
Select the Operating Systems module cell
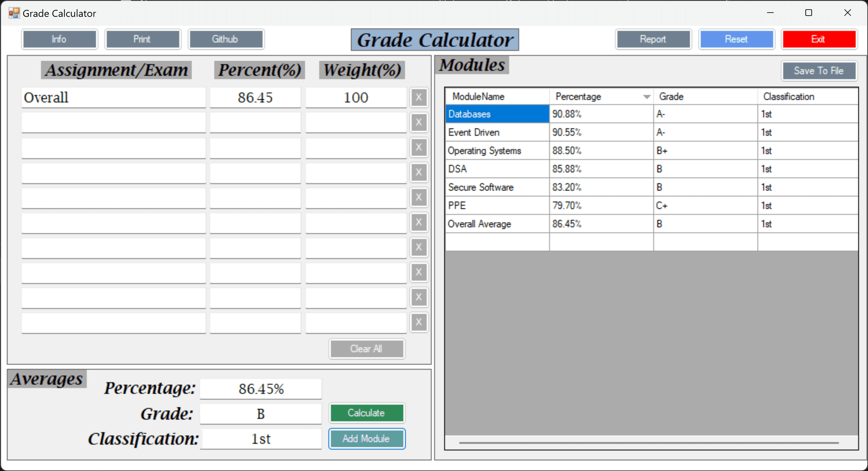[x=497, y=150]
